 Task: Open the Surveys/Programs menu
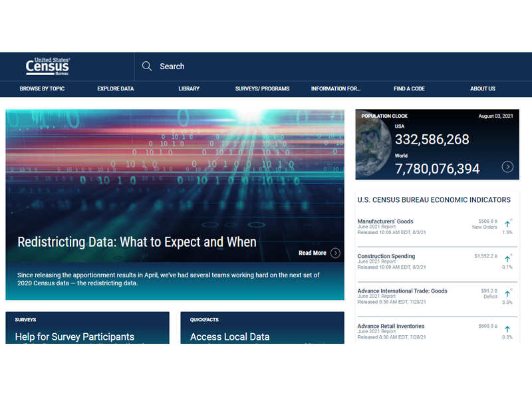(x=262, y=89)
